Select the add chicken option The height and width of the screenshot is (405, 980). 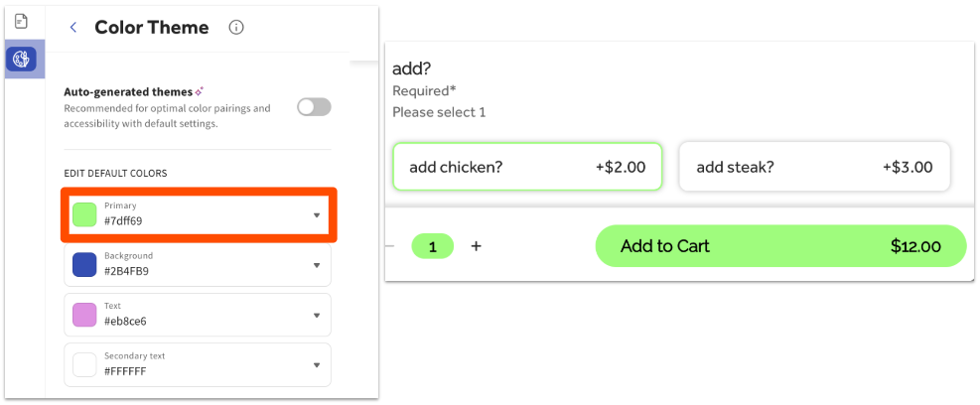click(527, 167)
